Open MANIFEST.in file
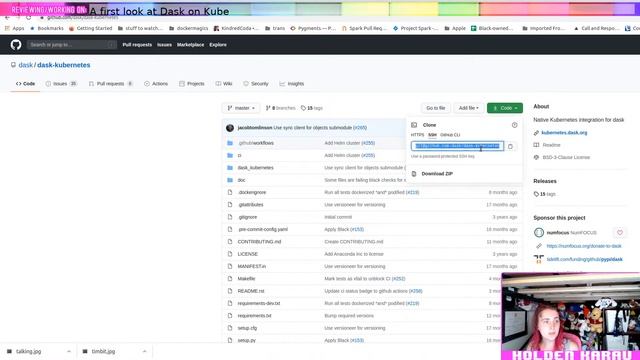 [x=252, y=267]
